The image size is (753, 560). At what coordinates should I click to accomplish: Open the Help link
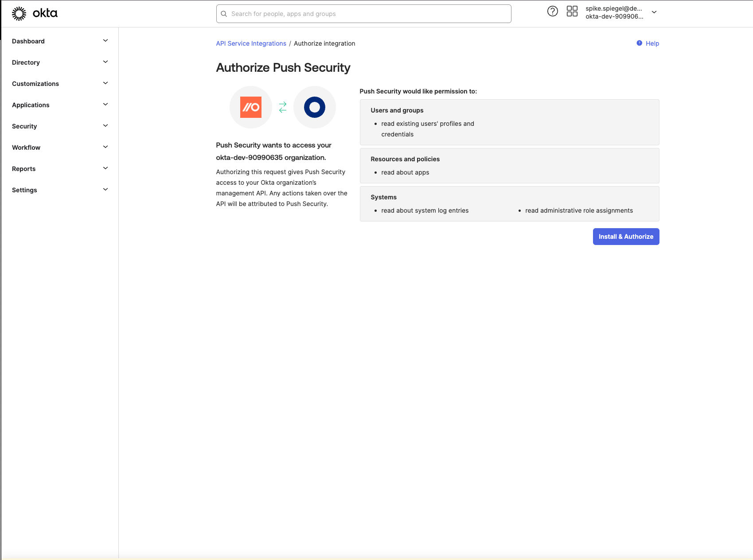(652, 43)
